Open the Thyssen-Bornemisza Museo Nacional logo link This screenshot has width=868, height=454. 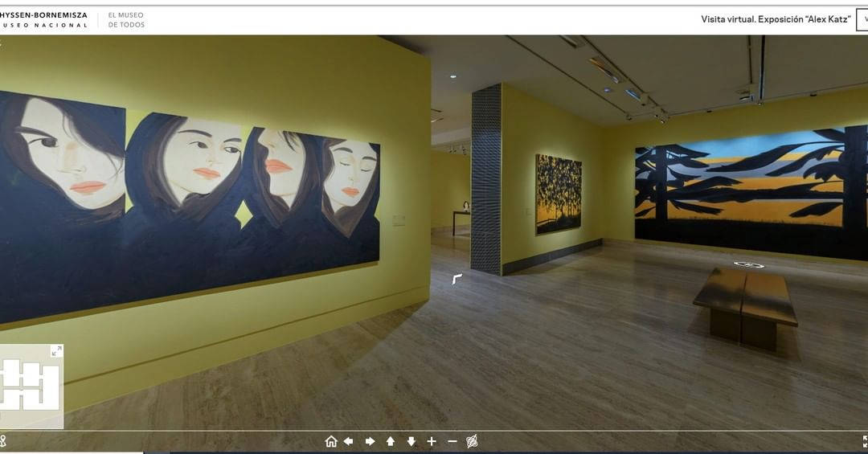[43, 20]
